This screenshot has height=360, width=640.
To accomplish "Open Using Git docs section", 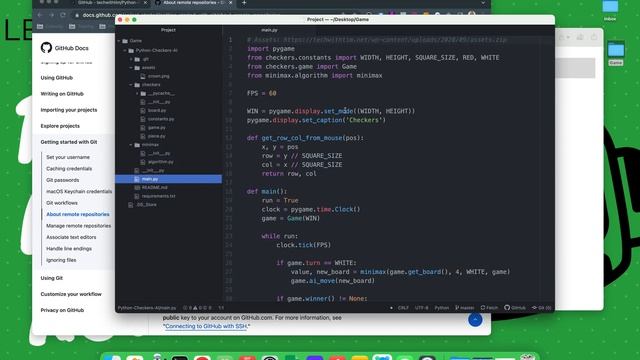I will coord(51,278).
